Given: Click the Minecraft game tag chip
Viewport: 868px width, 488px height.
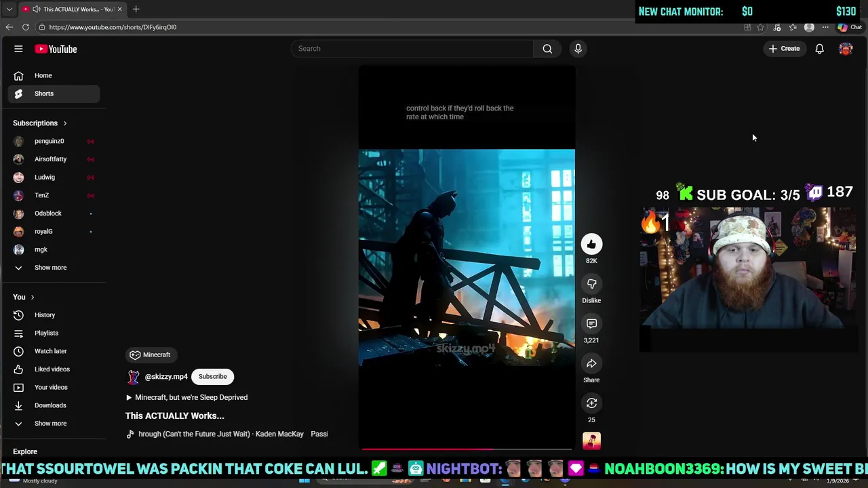Looking at the screenshot, I should [151, 355].
